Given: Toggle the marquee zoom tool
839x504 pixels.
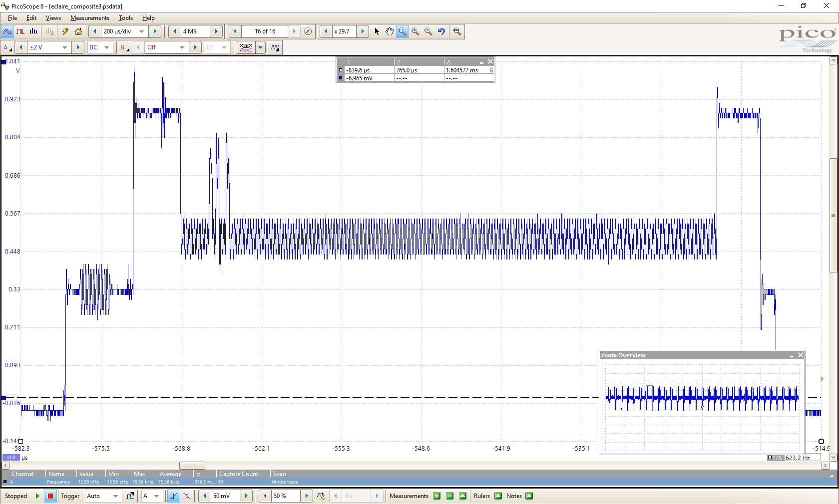Looking at the screenshot, I should click(x=402, y=31).
